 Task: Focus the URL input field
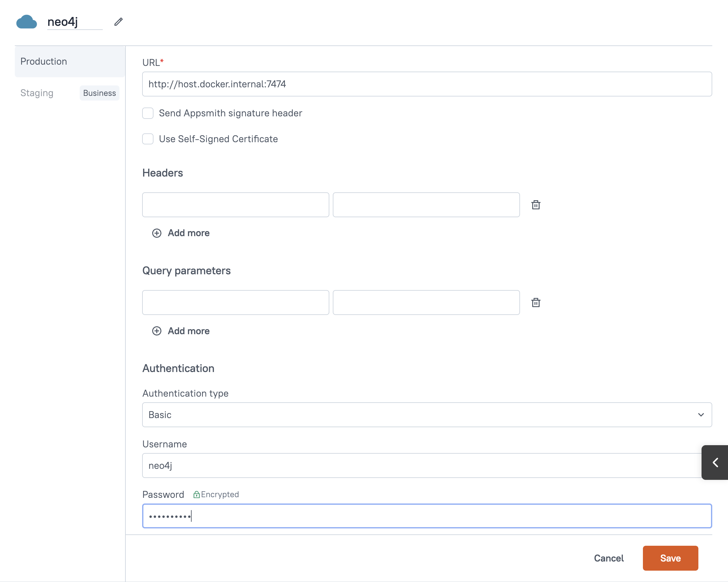pyautogui.click(x=427, y=84)
